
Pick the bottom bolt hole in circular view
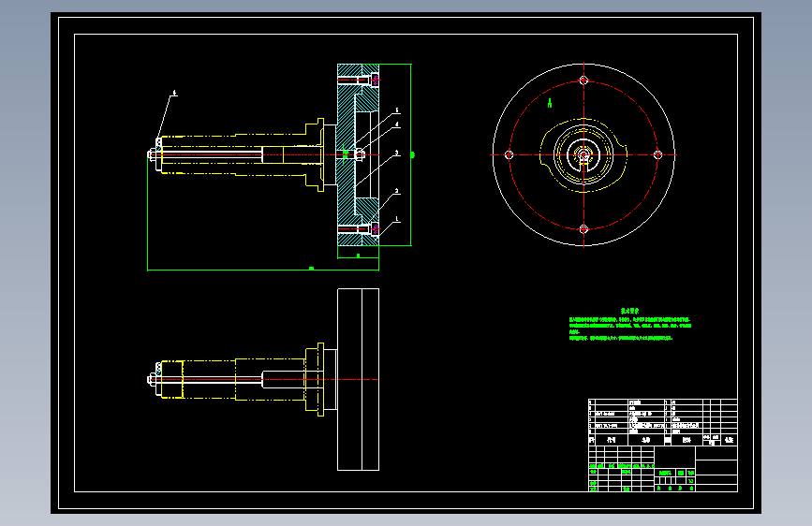583,228
